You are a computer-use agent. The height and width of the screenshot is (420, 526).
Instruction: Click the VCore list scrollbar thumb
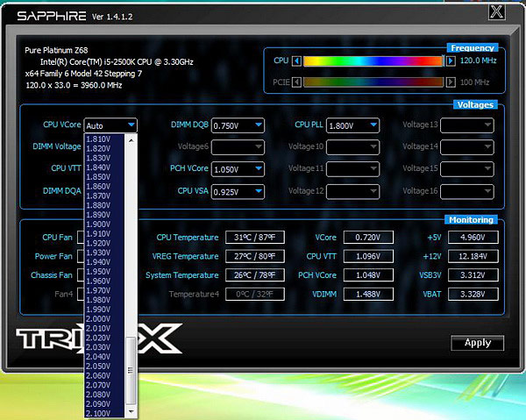[131, 371]
